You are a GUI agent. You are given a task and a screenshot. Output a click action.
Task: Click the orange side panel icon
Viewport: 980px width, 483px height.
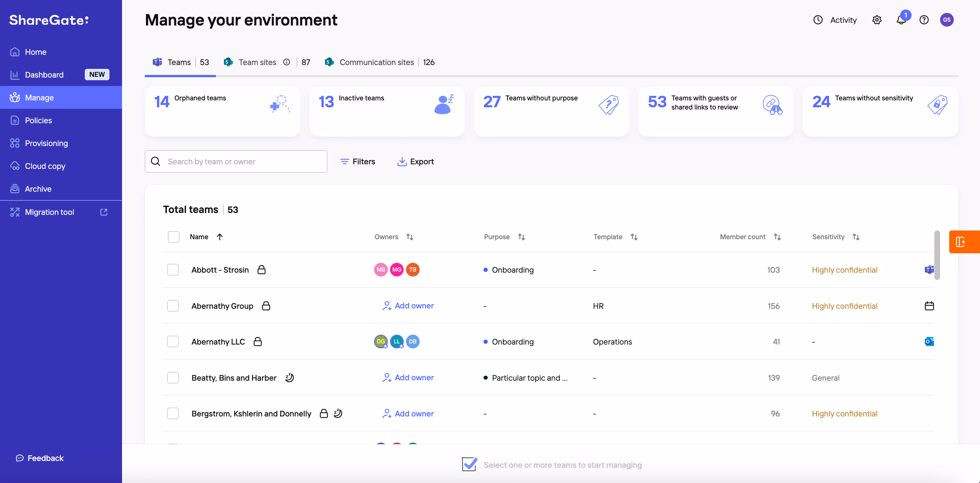pyautogui.click(x=960, y=242)
